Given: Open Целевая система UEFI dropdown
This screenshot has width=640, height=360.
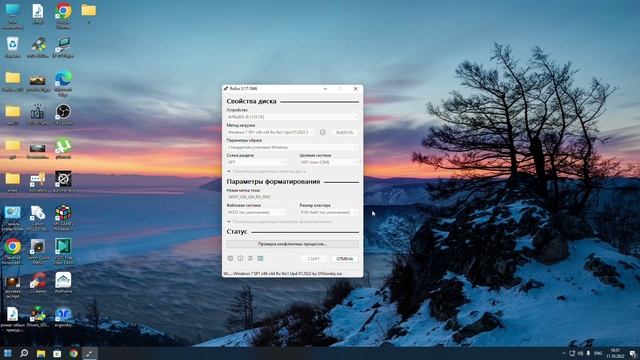Looking at the screenshot, I should pos(329,162).
